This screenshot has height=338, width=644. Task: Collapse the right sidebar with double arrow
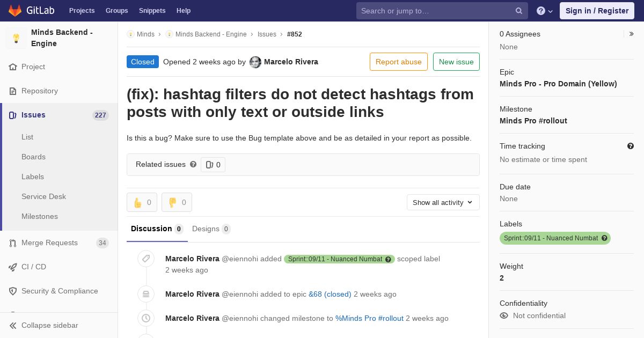point(632,34)
